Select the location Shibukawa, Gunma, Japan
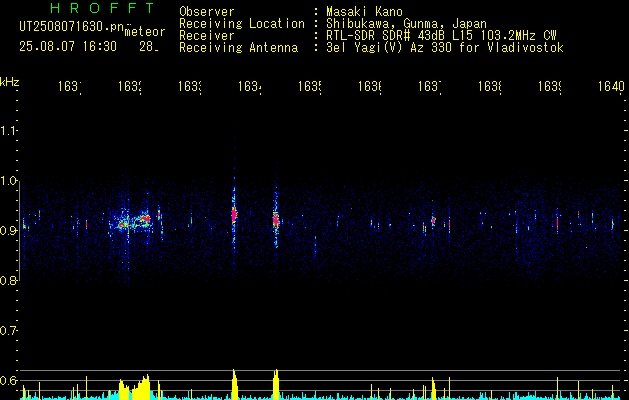This screenshot has height=400, width=629. (x=406, y=24)
